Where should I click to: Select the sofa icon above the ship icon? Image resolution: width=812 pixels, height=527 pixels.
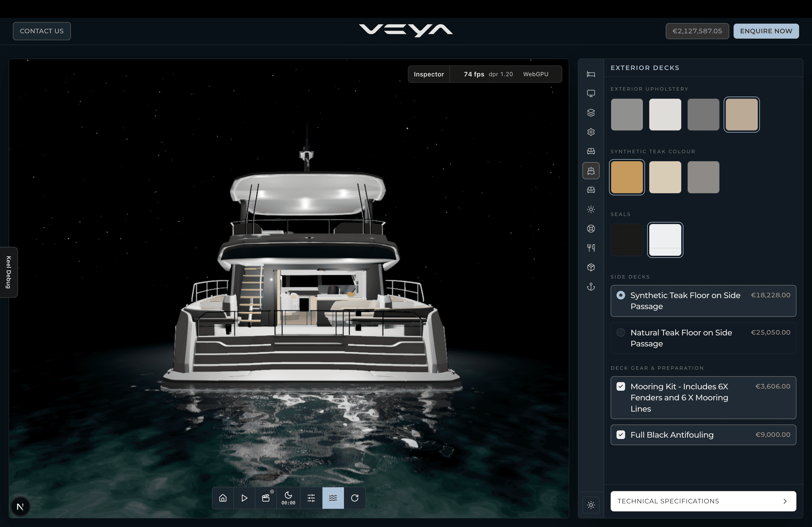click(591, 151)
